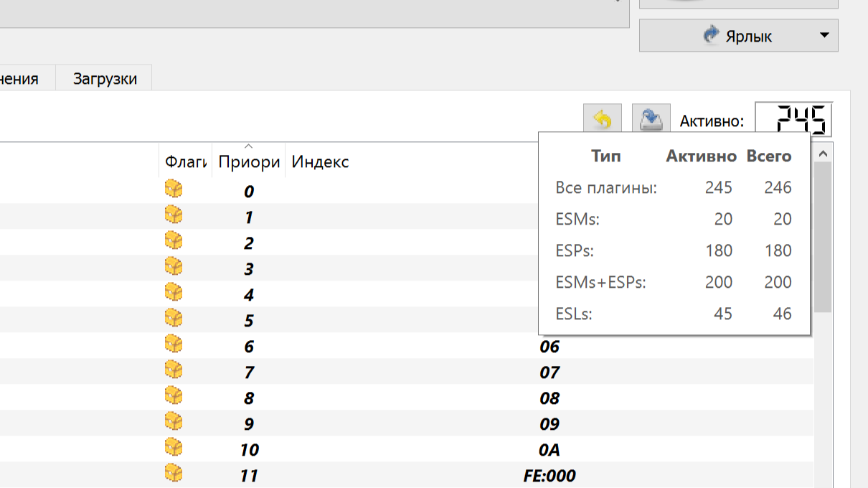Image resolution: width=868 pixels, height=488 pixels.
Task: Click the restore backup yellow arrow icon
Action: (x=603, y=120)
